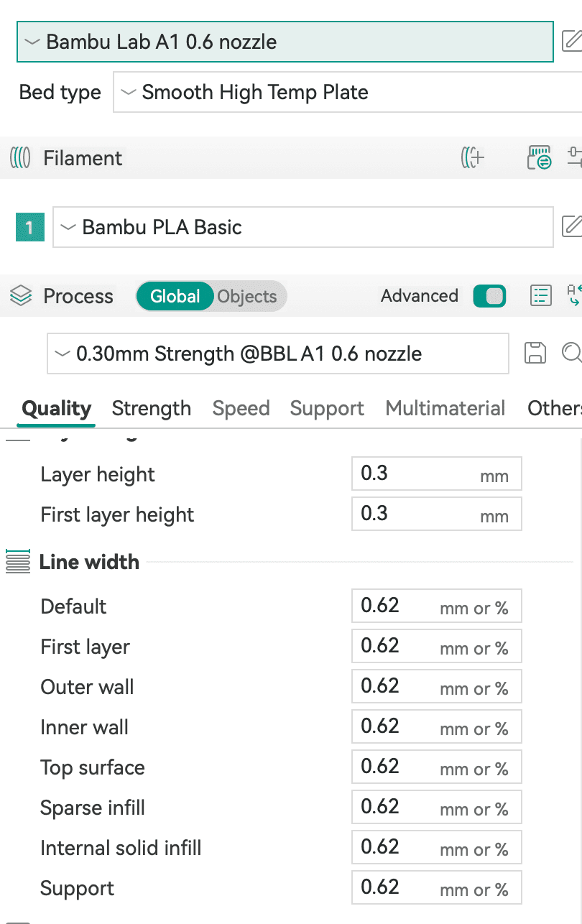Edit the Bambu PLA Basic filament preset
582x924 pixels.
coord(572,227)
